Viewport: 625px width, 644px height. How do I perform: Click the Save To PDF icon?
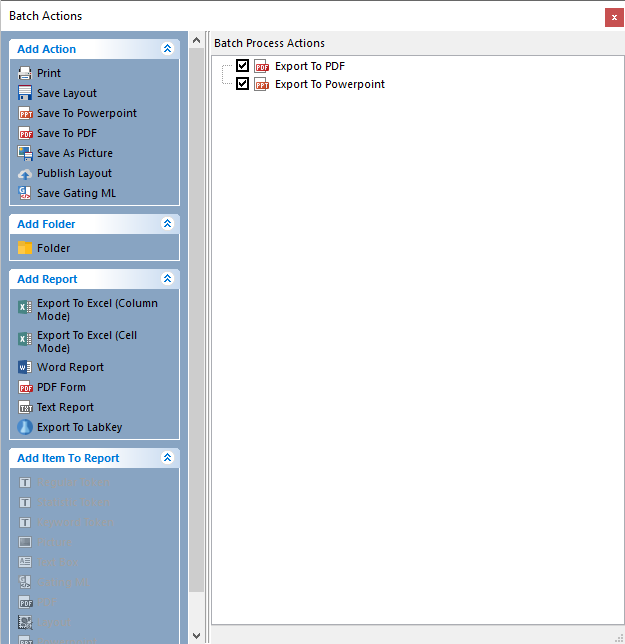pos(25,133)
